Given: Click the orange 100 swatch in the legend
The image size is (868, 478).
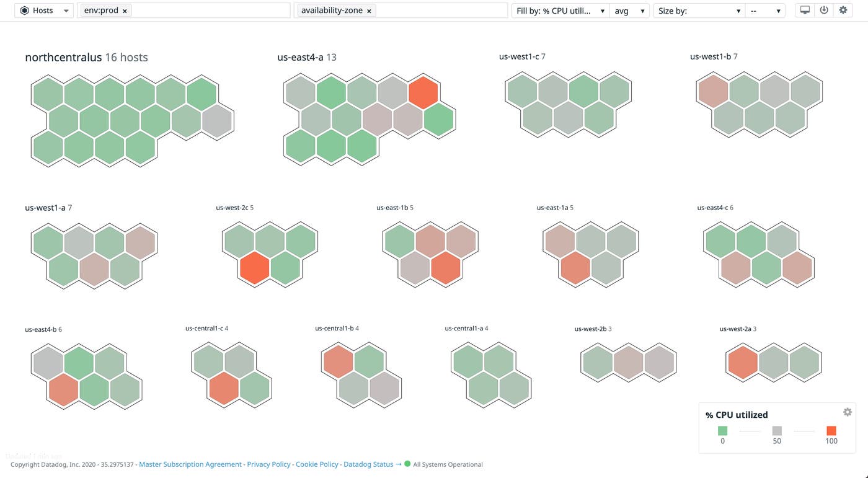Looking at the screenshot, I should (x=831, y=430).
